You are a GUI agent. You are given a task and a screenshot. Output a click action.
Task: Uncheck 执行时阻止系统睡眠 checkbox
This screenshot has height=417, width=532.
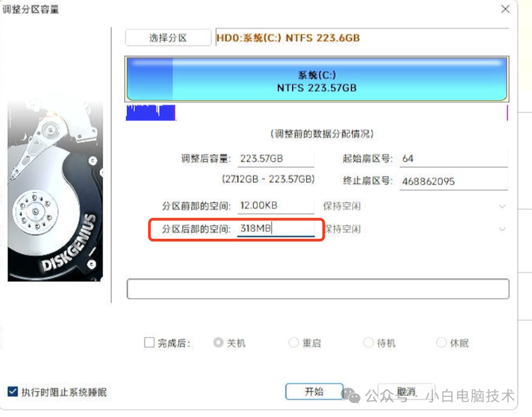point(12,391)
